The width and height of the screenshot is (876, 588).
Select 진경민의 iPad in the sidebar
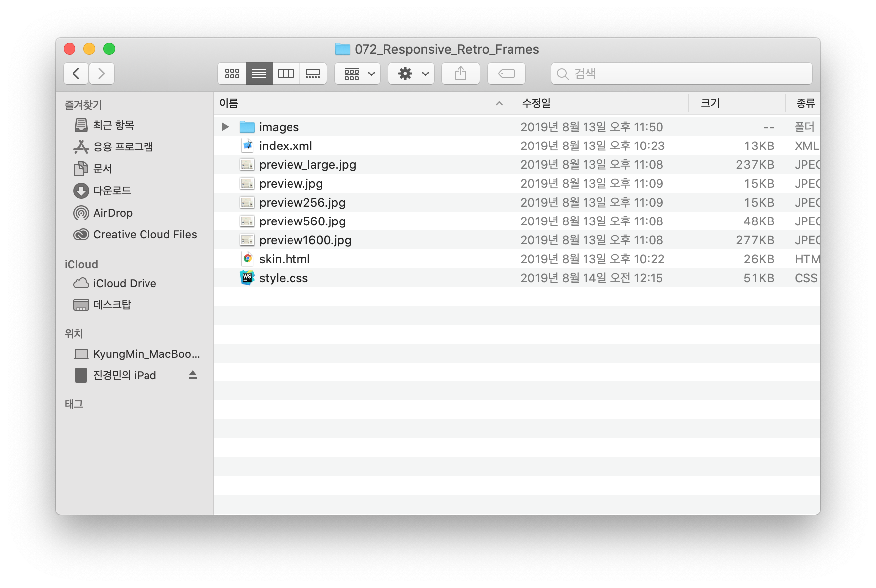coord(134,375)
